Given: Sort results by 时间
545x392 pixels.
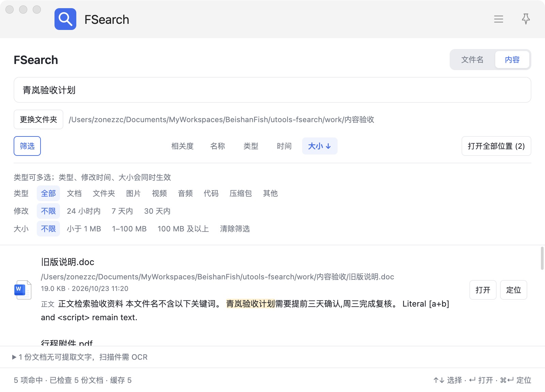Looking at the screenshot, I should coord(284,146).
